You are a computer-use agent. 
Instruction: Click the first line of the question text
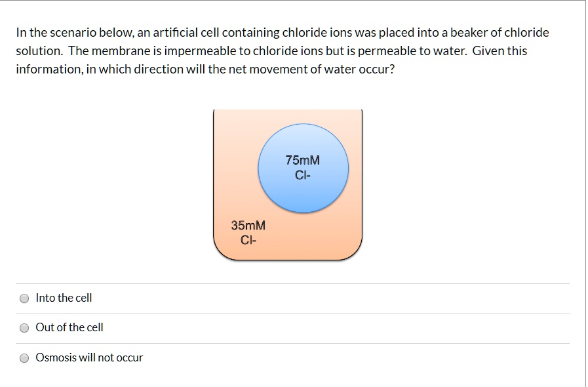(x=282, y=31)
